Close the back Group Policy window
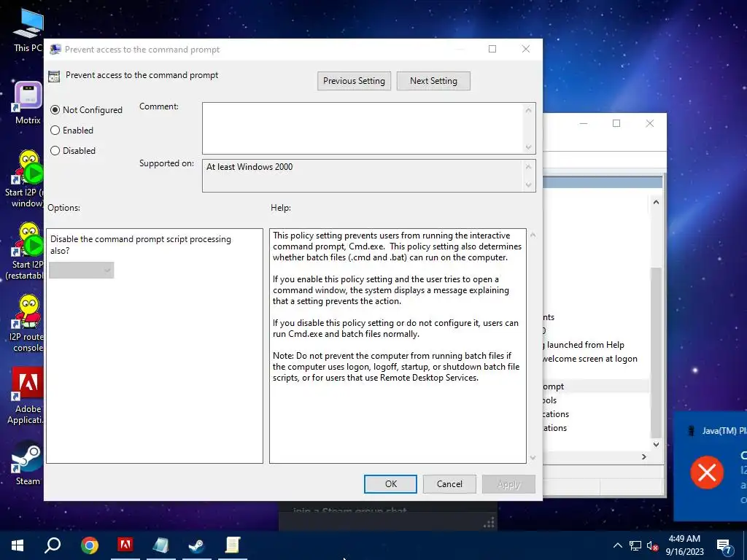The height and width of the screenshot is (560, 747). point(650,123)
